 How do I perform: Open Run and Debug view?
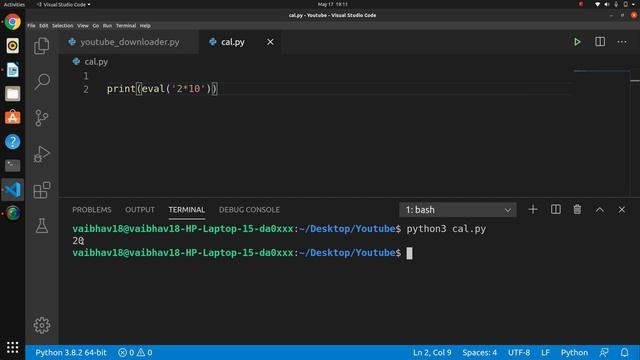click(x=42, y=154)
